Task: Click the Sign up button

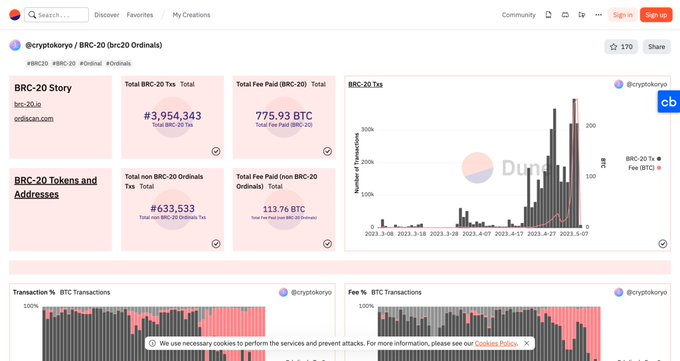Action: tap(656, 15)
